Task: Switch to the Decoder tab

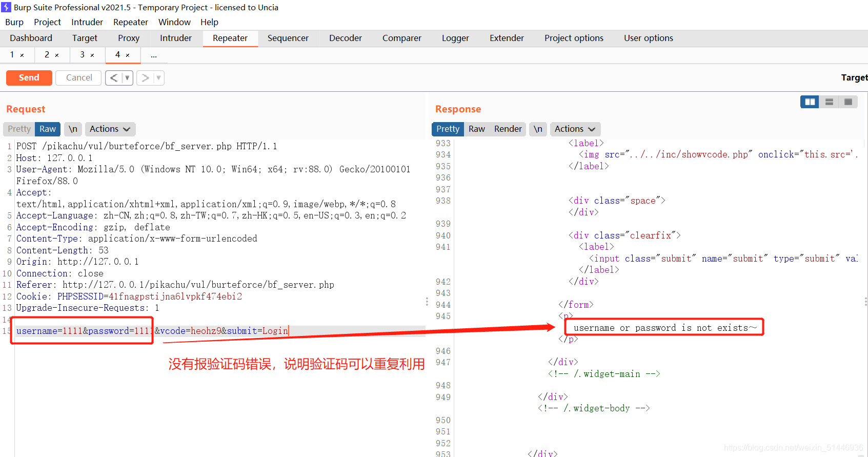Action: [x=346, y=38]
